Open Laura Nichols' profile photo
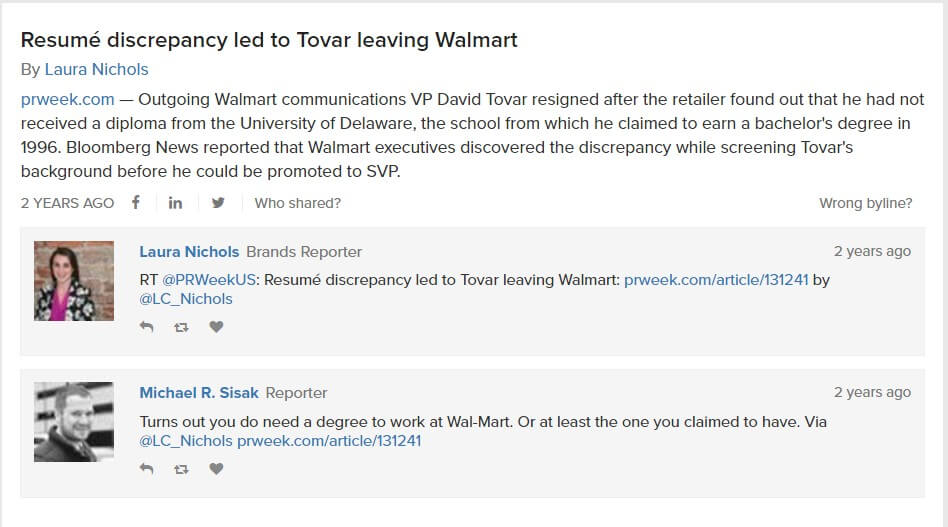Image resolution: width=948 pixels, height=527 pixels. point(74,281)
